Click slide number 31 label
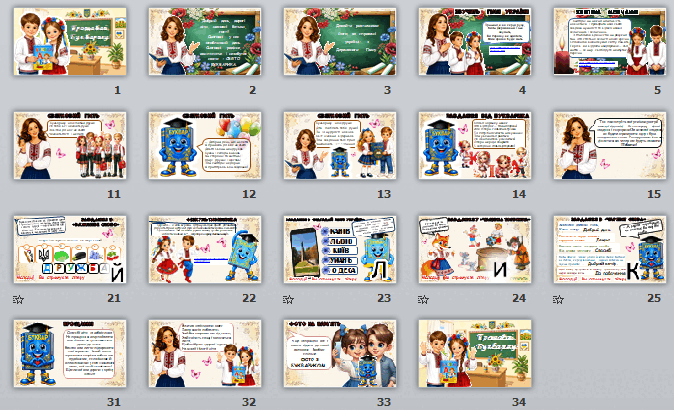674x410 pixels. click(x=114, y=402)
